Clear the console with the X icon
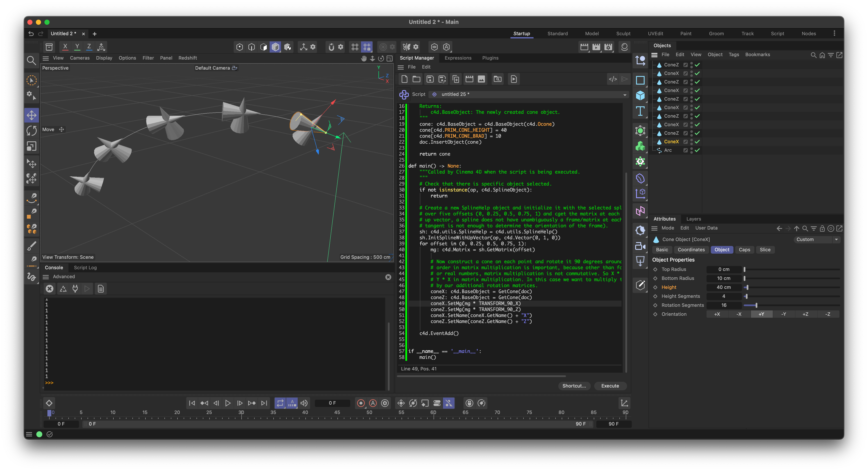 click(x=50, y=289)
